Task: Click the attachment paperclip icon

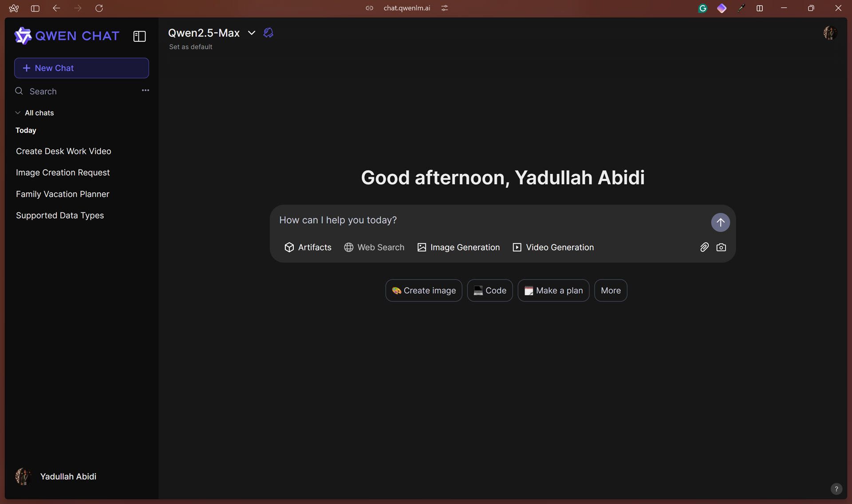Action: coord(704,246)
